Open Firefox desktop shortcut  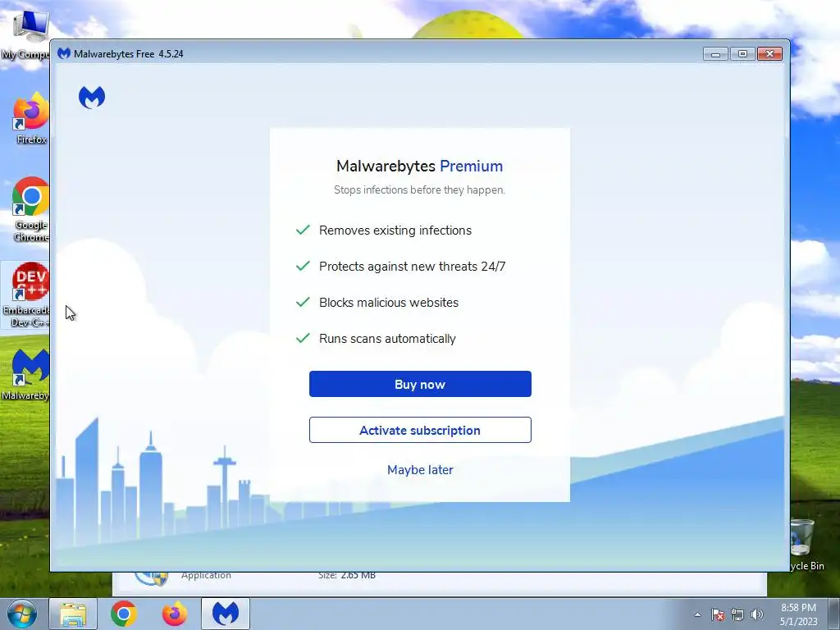pyautogui.click(x=31, y=118)
